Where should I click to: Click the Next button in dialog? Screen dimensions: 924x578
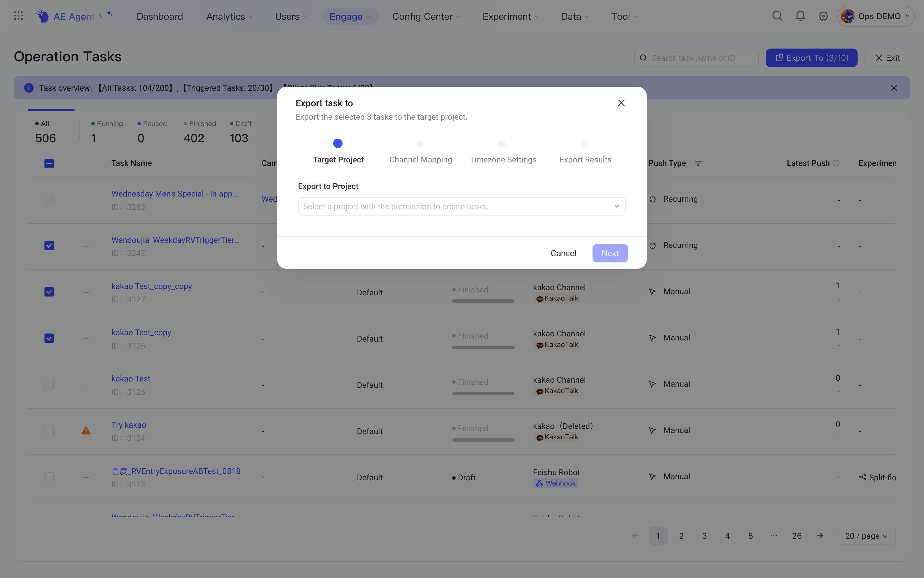(610, 253)
